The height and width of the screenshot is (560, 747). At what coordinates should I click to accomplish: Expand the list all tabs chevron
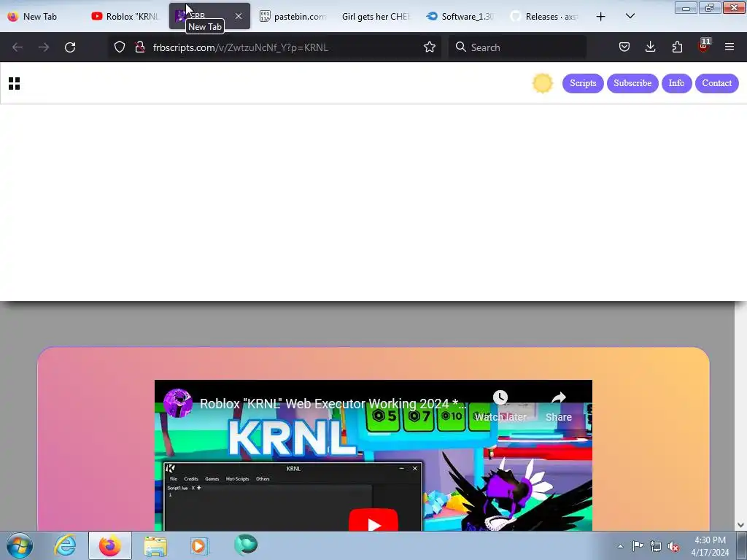click(x=630, y=16)
